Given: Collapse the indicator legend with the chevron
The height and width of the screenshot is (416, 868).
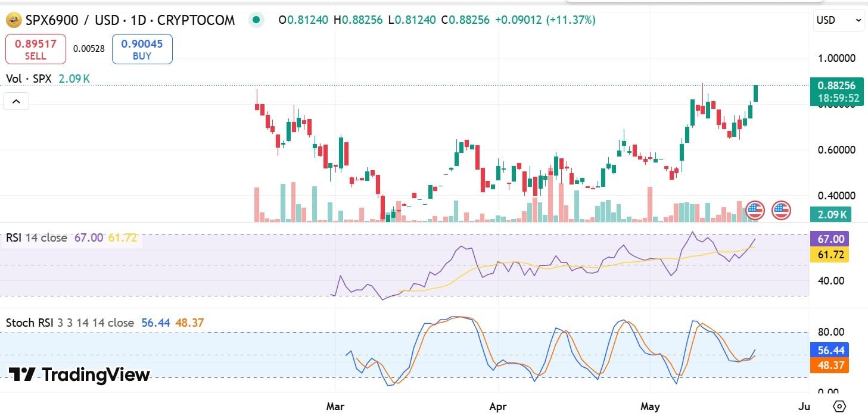Looking at the screenshot, I should (x=16, y=102).
